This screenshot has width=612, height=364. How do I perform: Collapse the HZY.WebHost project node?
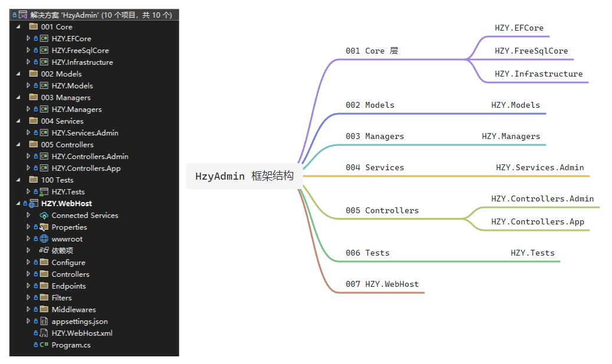(x=18, y=204)
